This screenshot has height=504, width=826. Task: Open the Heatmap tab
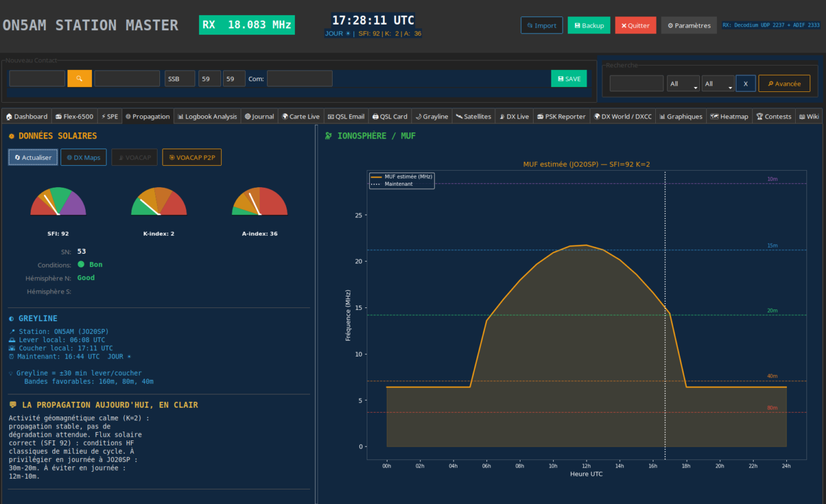[730, 117]
